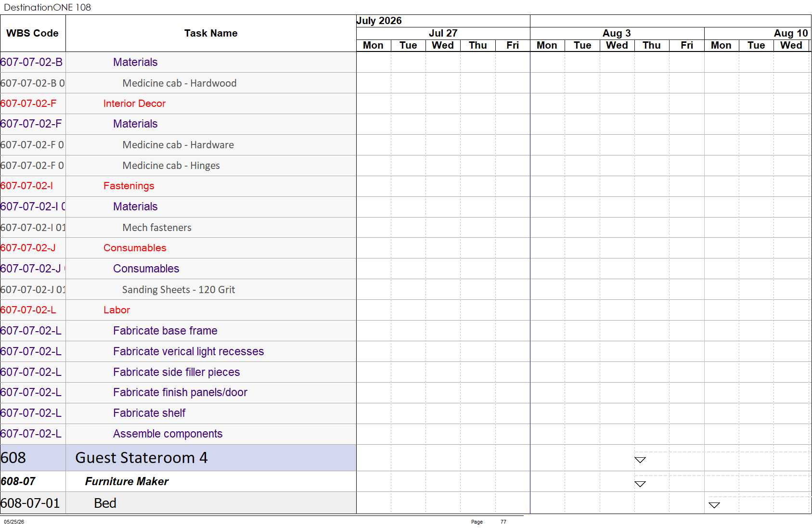The image size is (812, 528).
Task: Select Sanding Sheets - 120 Grit task
Action: click(x=178, y=289)
